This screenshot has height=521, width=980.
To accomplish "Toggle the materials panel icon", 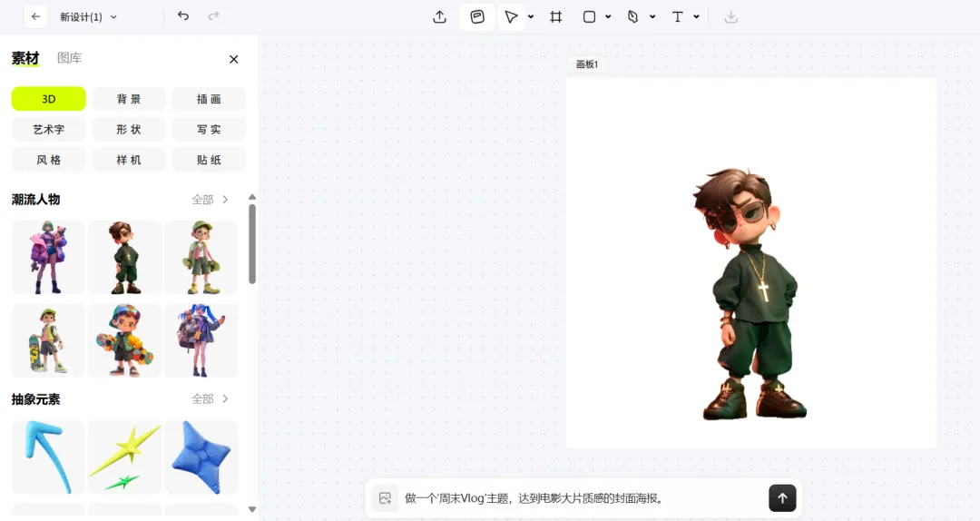I will coord(477,17).
